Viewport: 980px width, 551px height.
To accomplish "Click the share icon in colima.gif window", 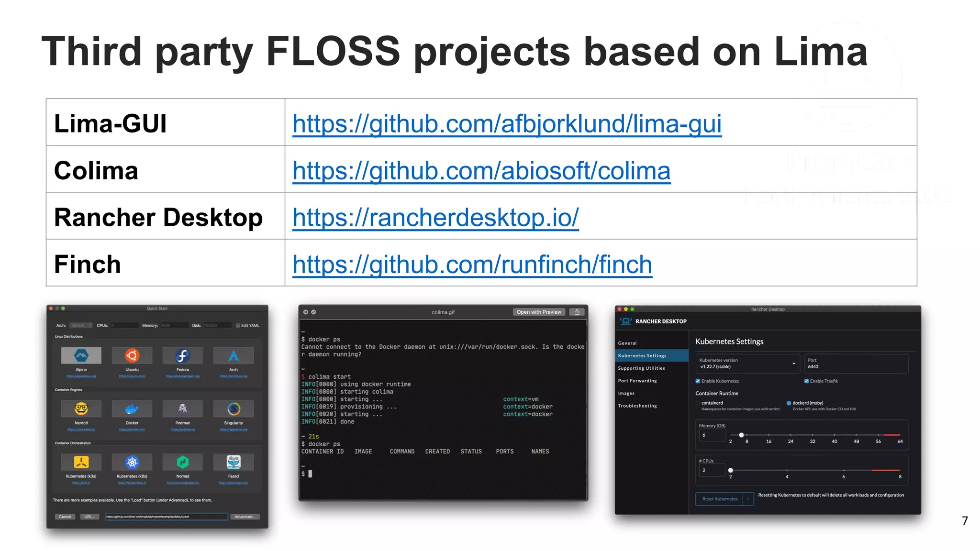I will point(577,312).
